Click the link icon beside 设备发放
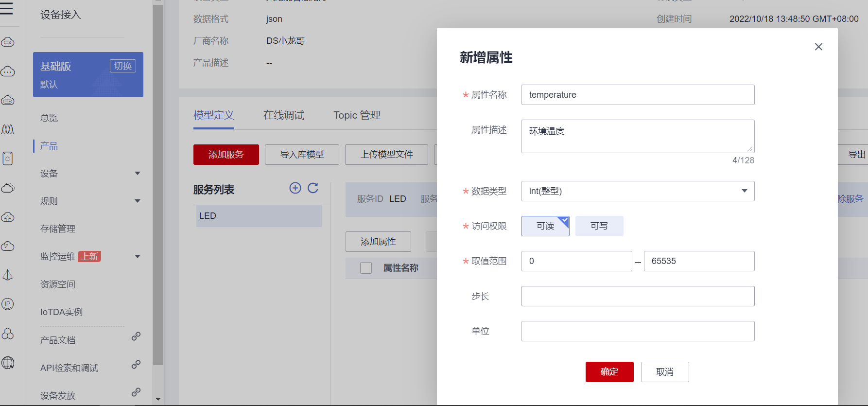The height and width of the screenshot is (406, 868). coord(136,392)
